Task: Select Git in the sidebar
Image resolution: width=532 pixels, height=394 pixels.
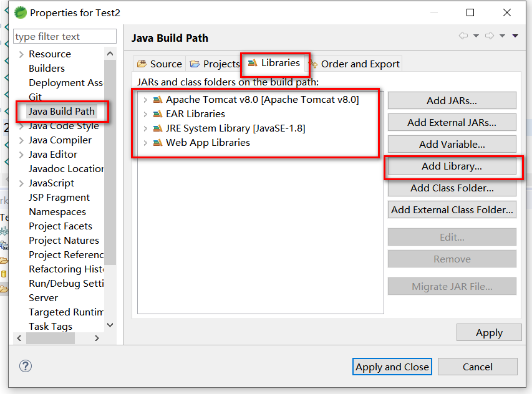Action: (x=36, y=97)
